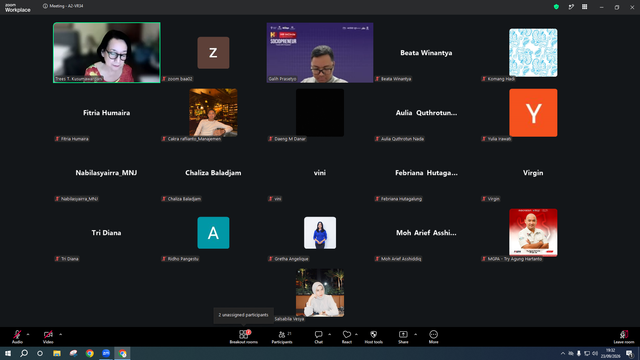Image resolution: width=640 pixels, height=360 pixels.
Task: Click the 'Z' avatar of zoom baa02
Action: (x=213, y=53)
